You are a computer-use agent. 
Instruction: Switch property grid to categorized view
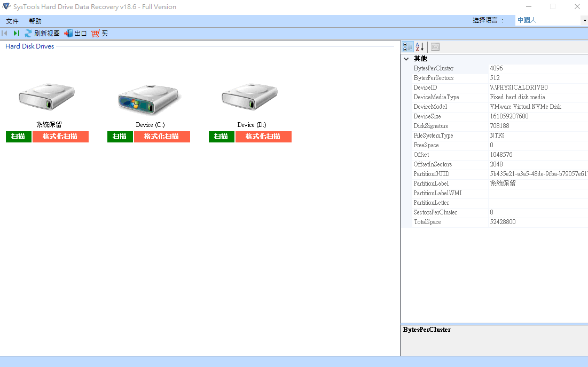tap(407, 47)
